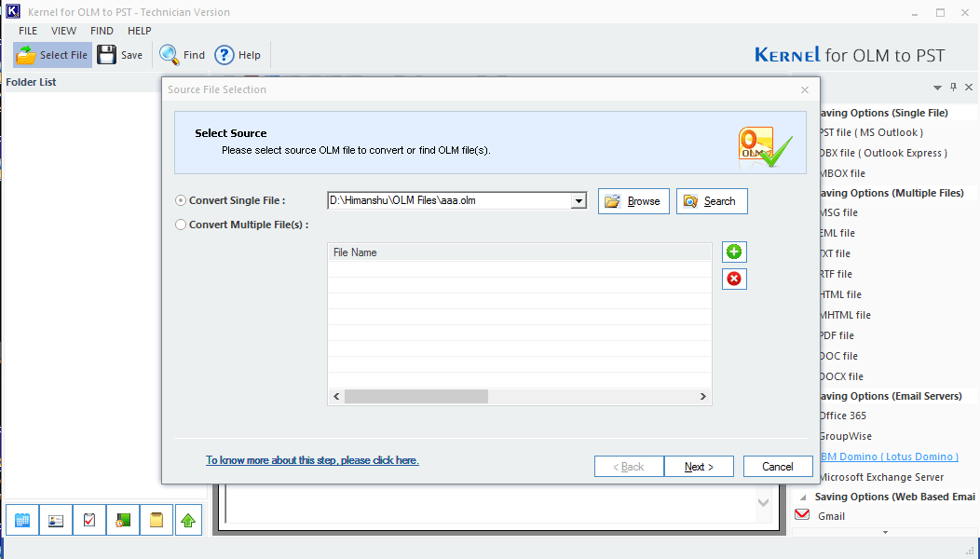
Task: Click the Find magnifier icon
Action: (169, 55)
